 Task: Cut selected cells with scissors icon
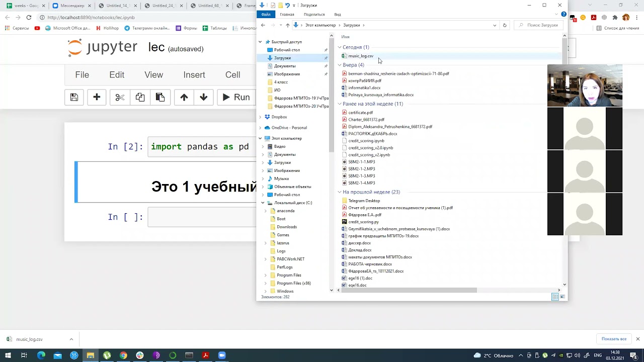click(120, 97)
